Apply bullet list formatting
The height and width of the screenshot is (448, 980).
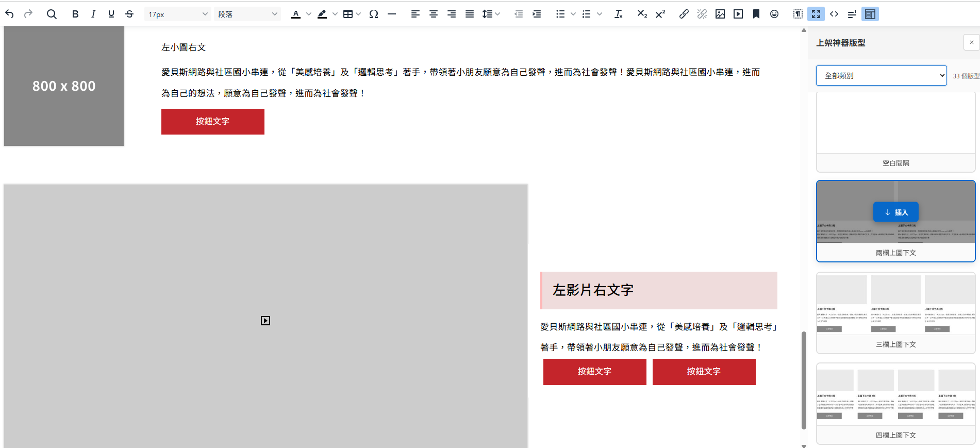coord(560,14)
